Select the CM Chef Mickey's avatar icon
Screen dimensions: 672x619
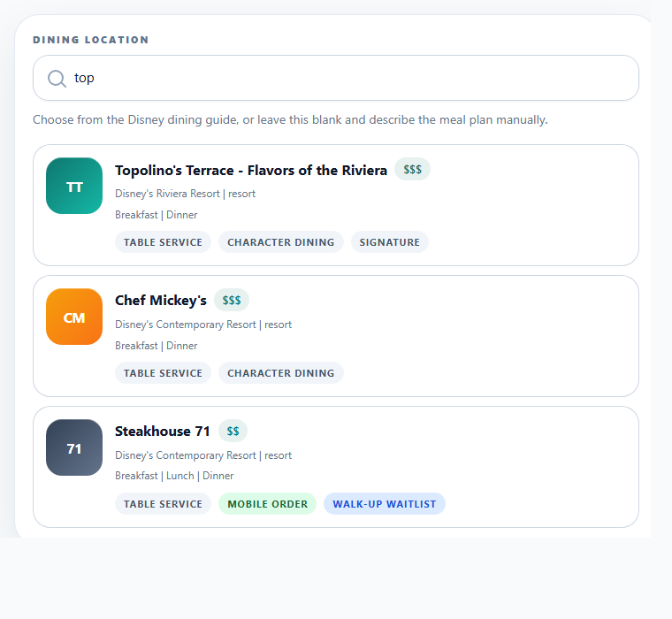tap(74, 317)
